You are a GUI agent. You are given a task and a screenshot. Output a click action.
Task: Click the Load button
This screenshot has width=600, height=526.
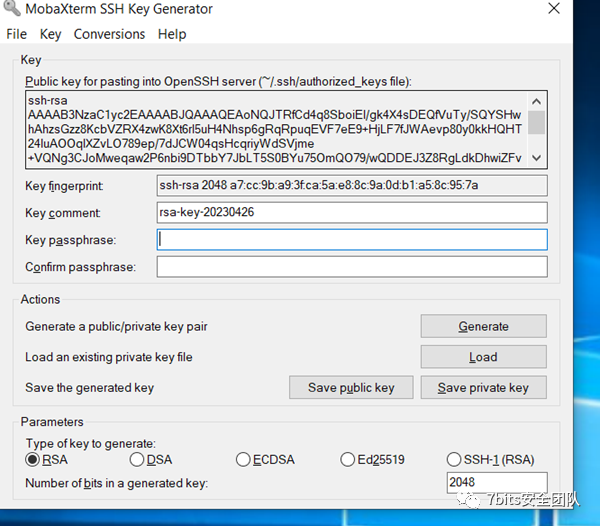(484, 357)
